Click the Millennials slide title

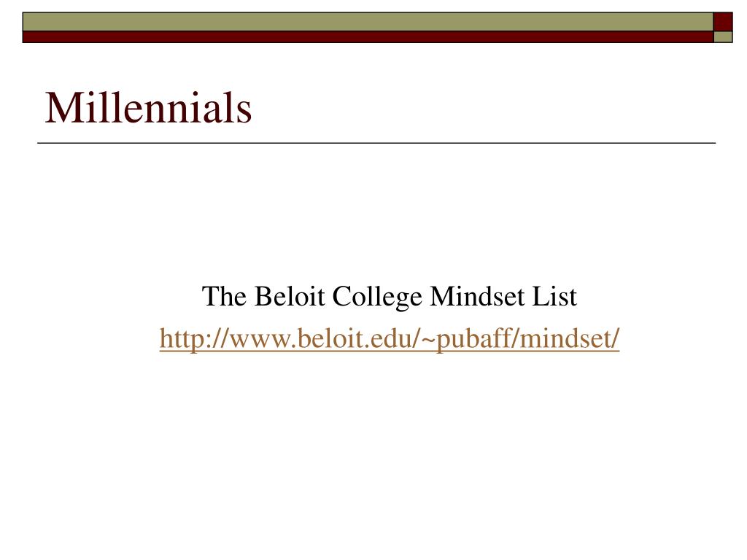pos(148,108)
